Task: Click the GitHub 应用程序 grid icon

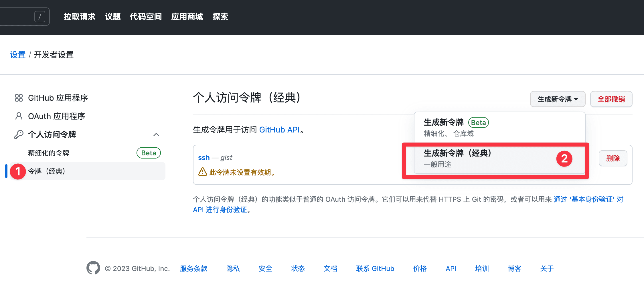Action: [x=19, y=98]
